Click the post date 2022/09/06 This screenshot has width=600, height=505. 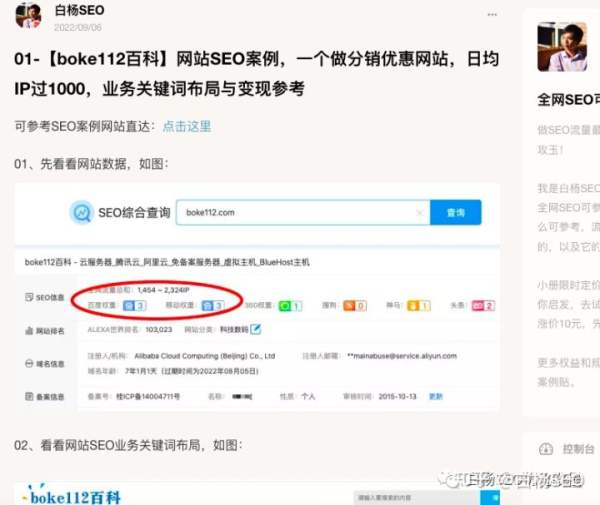78,28
